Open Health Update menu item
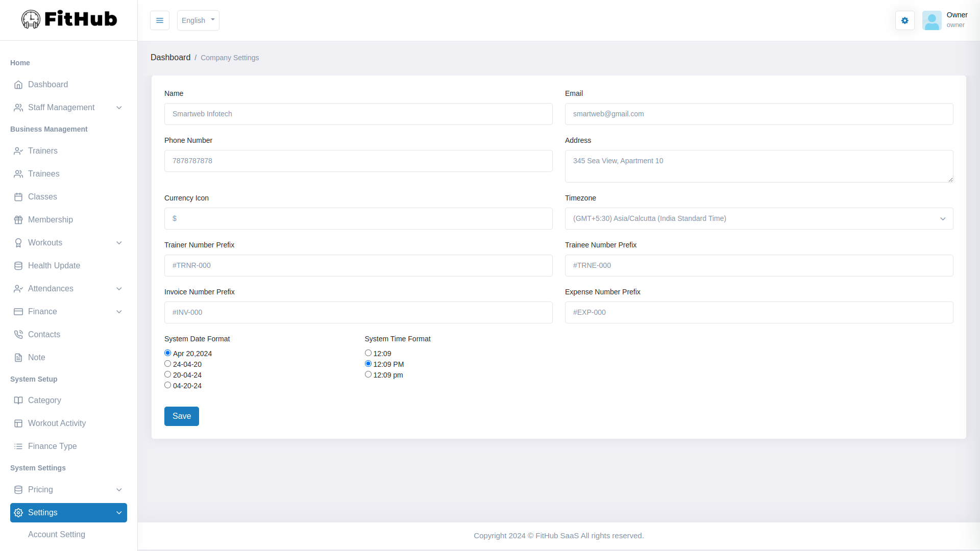Viewport: 980px width, 551px height. pyautogui.click(x=54, y=266)
